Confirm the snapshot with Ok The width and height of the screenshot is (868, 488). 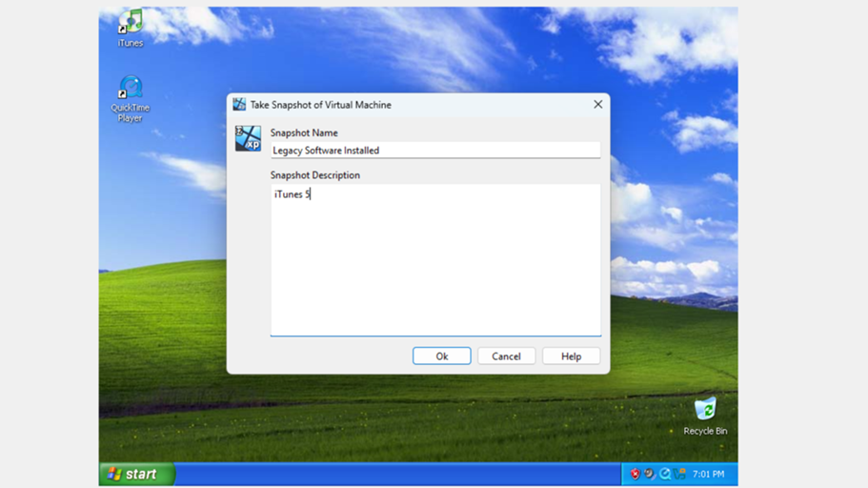pyautogui.click(x=441, y=356)
